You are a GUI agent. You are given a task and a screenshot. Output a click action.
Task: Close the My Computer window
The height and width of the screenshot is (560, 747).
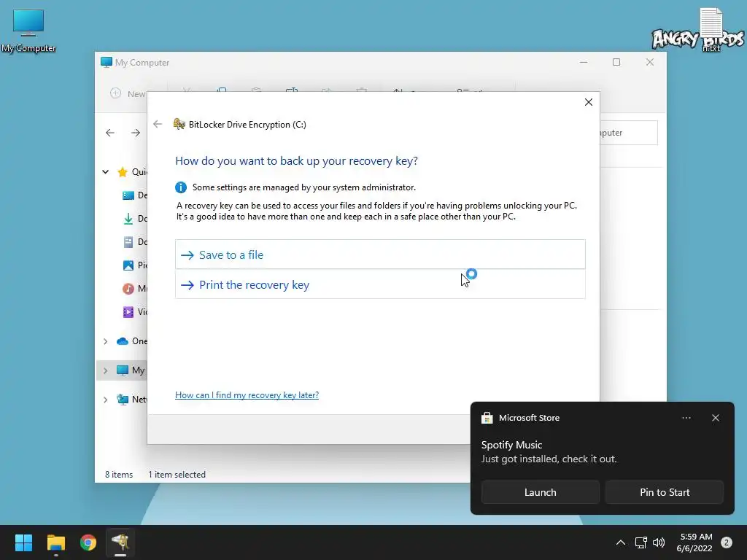click(x=650, y=63)
